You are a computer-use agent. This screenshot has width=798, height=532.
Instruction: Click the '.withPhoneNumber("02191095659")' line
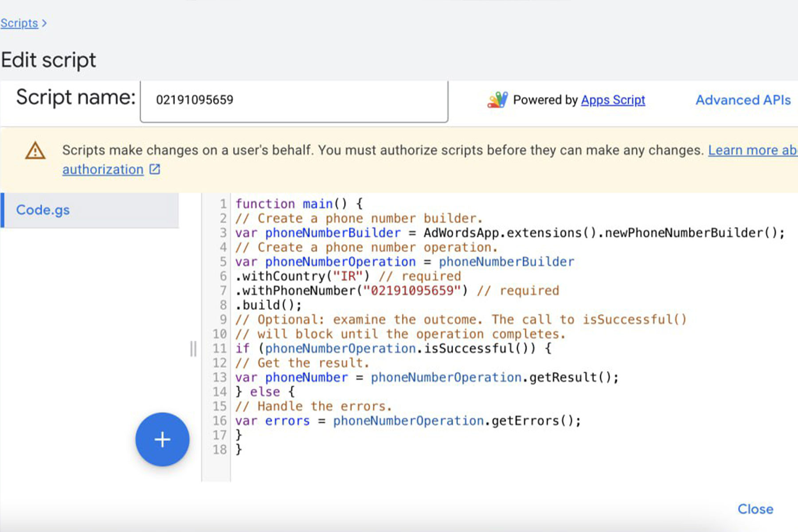point(352,291)
